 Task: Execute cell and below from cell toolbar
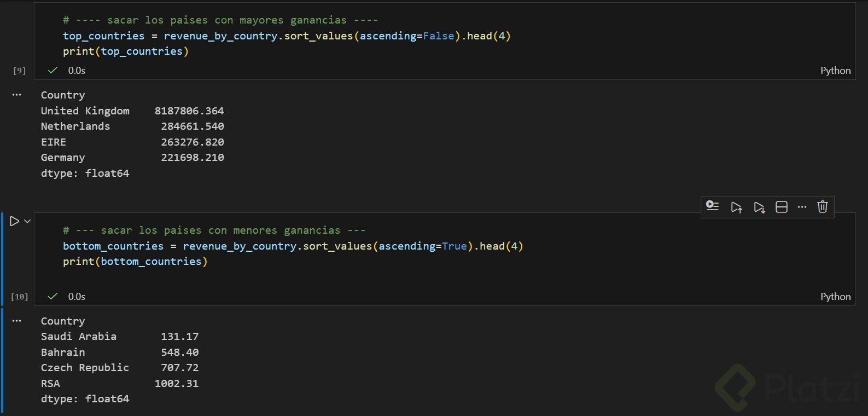click(759, 207)
